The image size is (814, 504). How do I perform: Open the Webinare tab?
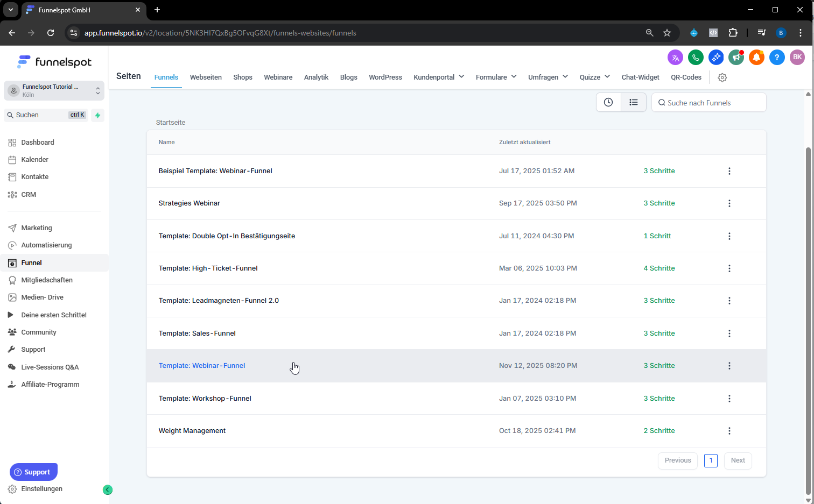(278, 77)
